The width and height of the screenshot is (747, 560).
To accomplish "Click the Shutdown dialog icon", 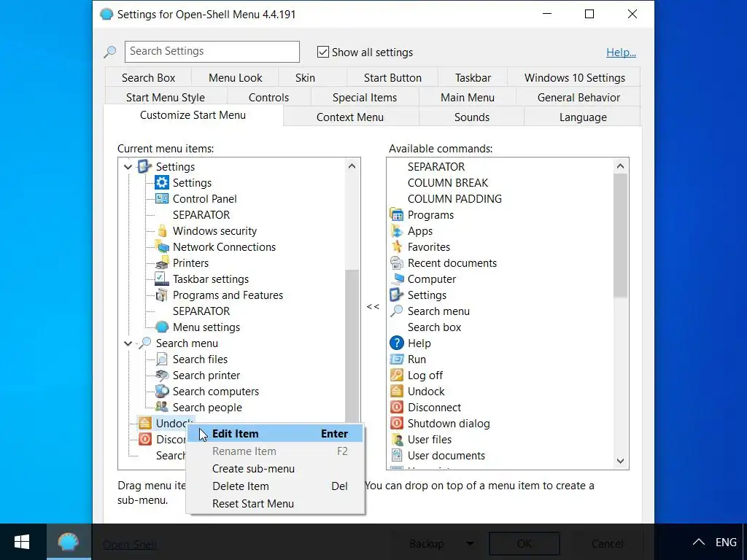I will coord(396,424).
